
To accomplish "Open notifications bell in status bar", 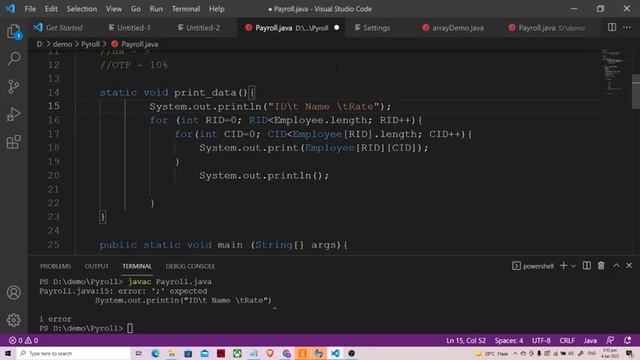I will point(627,340).
